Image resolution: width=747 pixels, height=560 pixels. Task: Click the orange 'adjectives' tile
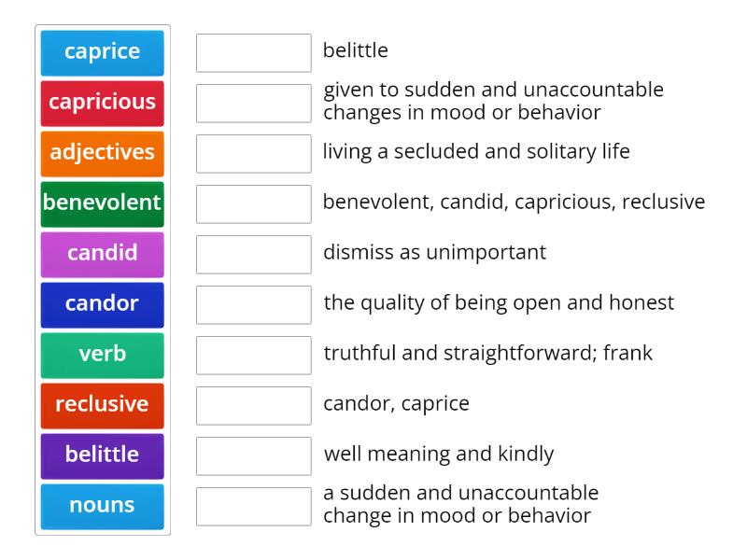coord(103,154)
